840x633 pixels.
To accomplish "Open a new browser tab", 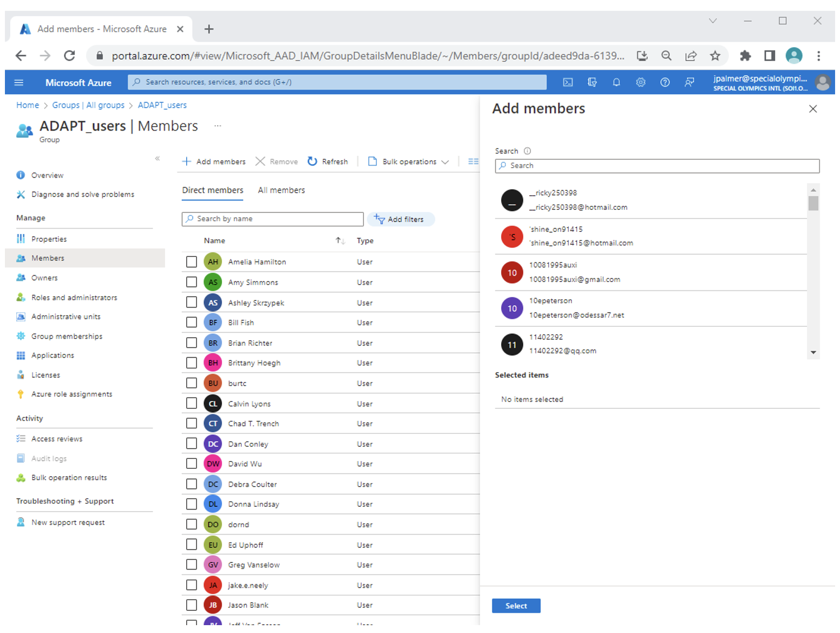I will tap(209, 29).
